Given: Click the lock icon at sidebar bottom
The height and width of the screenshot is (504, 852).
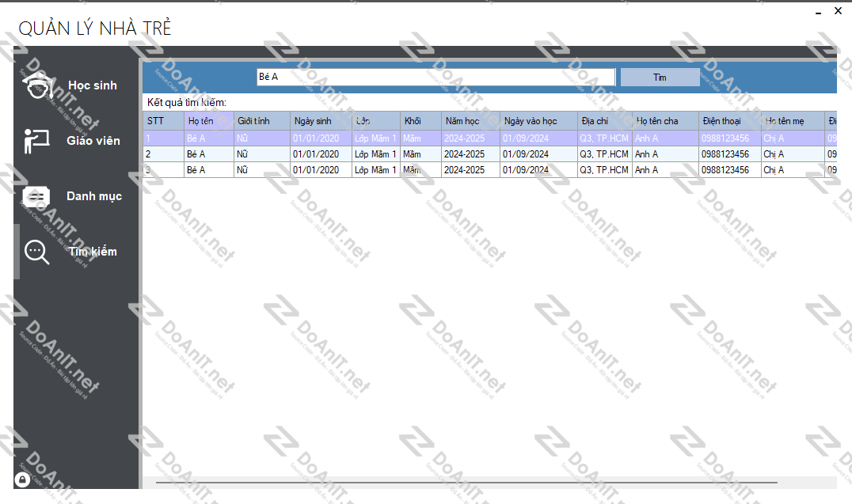Looking at the screenshot, I should tap(22, 479).
